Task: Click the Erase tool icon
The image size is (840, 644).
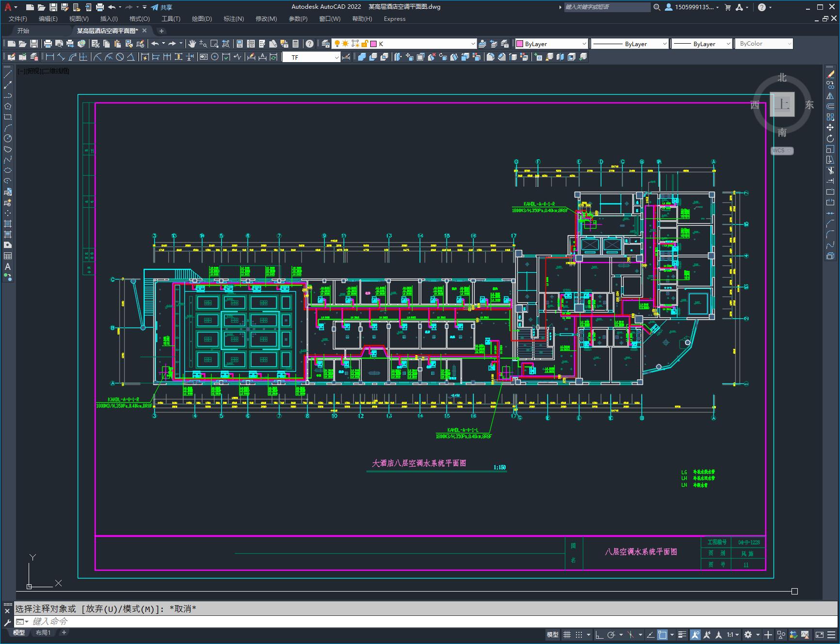Action: 830,74
